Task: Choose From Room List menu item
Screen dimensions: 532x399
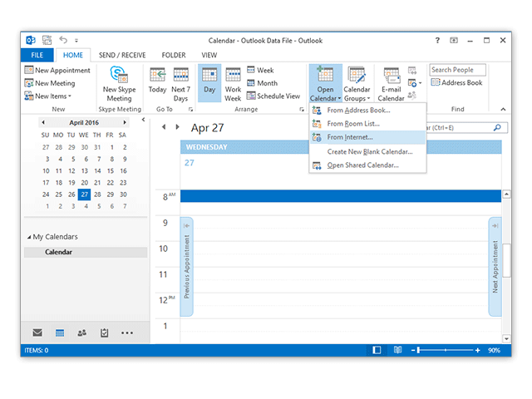Action: point(367,124)
